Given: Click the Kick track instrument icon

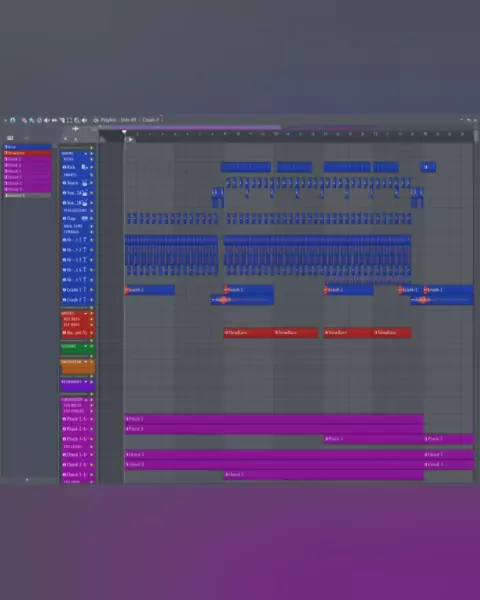Looking at the screenshot, I should click(84, 167).
